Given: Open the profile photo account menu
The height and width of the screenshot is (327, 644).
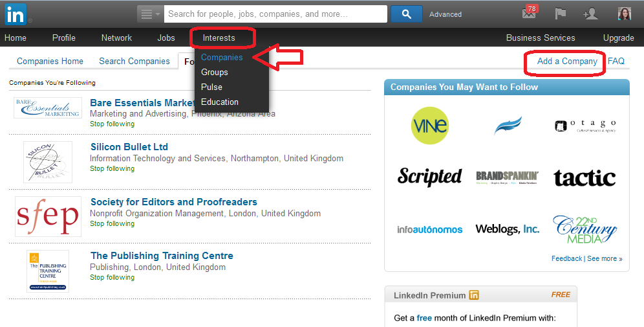Looking at the screenshot, I should [x=624, y=14].
